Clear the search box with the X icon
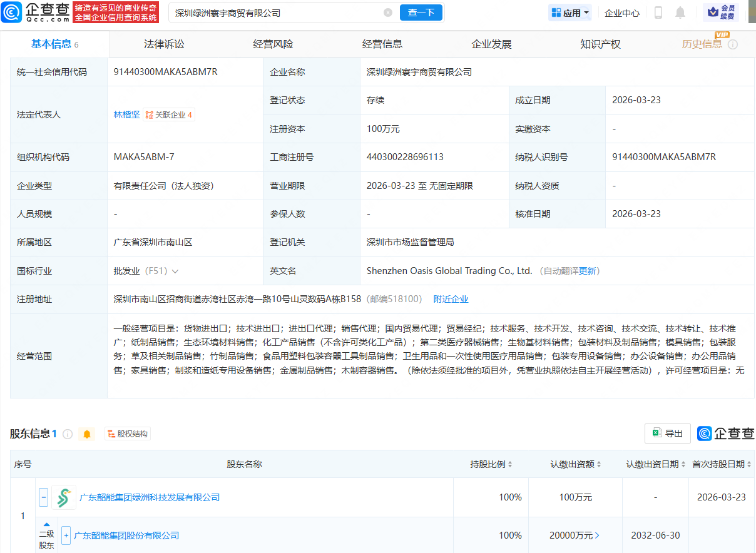 [x=388, y=13]
